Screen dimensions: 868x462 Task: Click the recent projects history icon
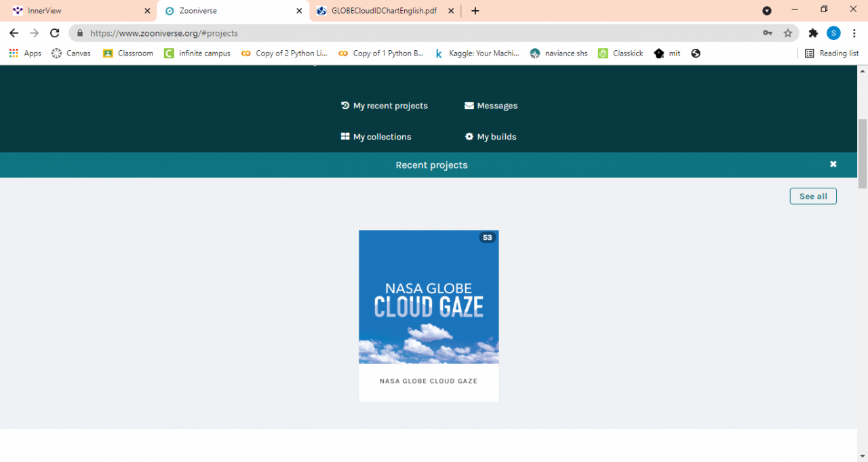345,106
